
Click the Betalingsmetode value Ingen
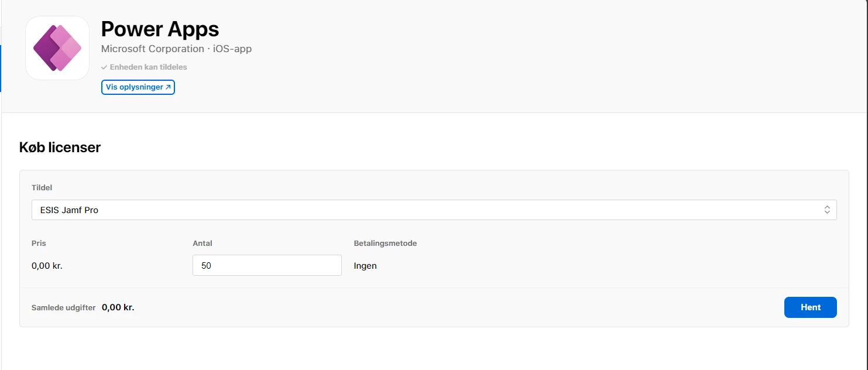(365, 266)
